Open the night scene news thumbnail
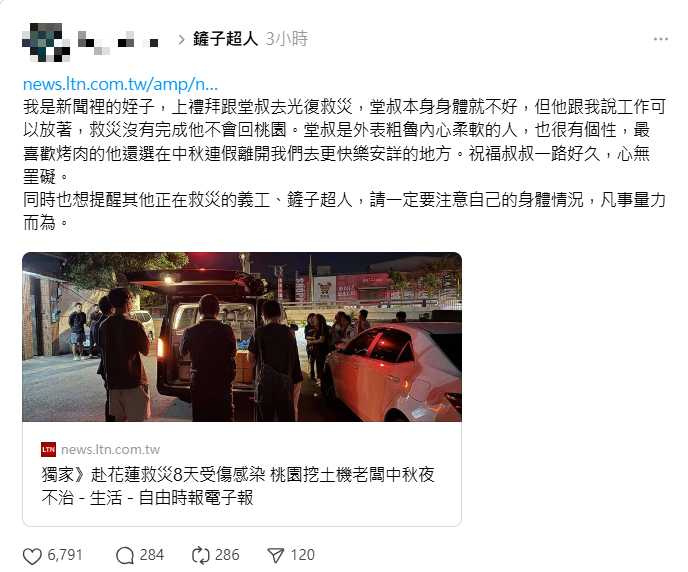This screenshot has width=688, height=572. [x=242, y=337]
